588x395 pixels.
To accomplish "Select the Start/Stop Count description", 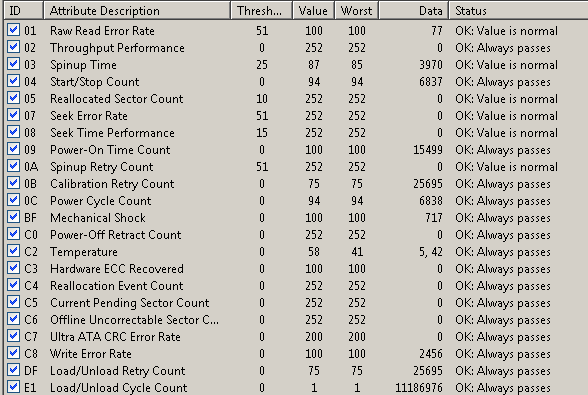I will (94, 82).
